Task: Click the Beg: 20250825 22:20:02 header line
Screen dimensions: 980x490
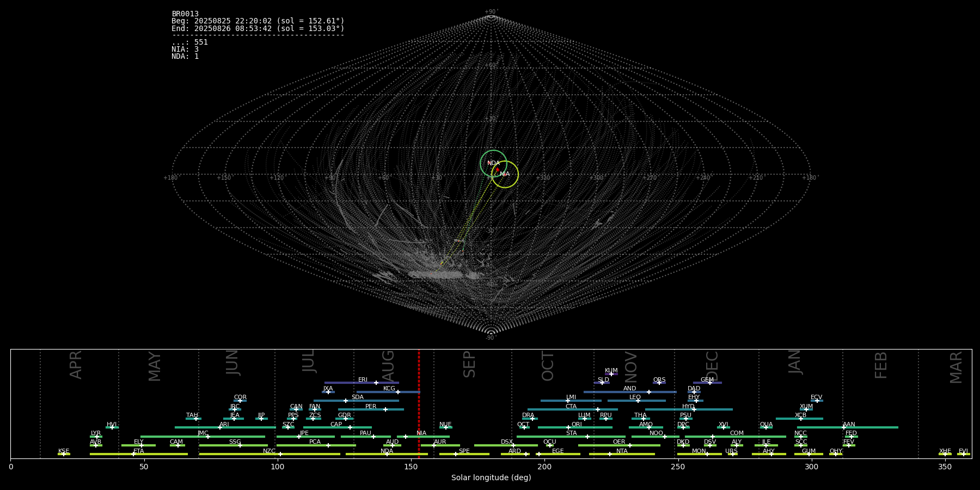Action: (x=258, y=21)
